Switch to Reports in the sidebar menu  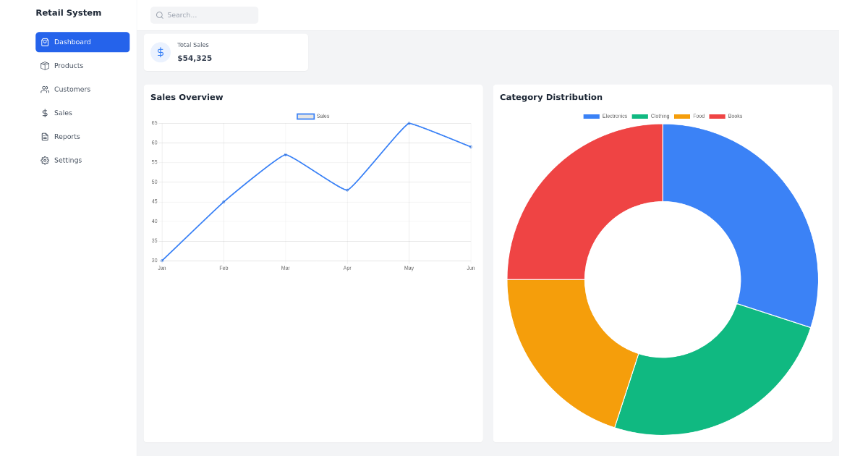(67, 136)
